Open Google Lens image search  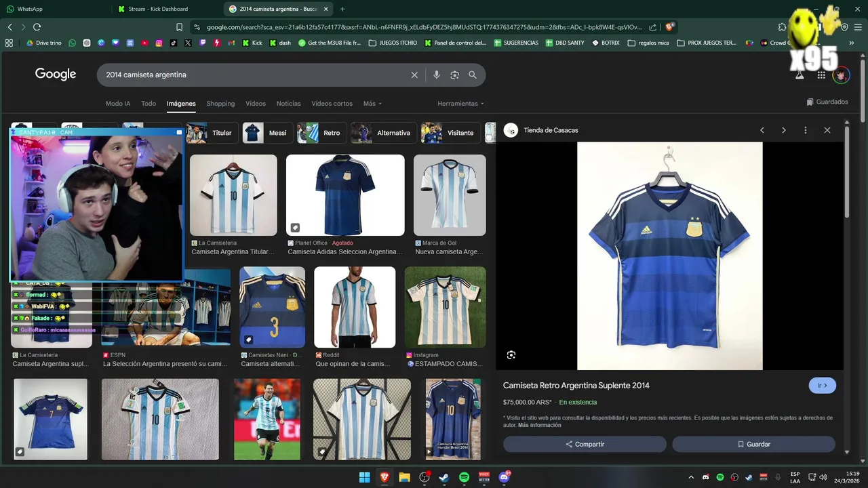click(454, 75)
